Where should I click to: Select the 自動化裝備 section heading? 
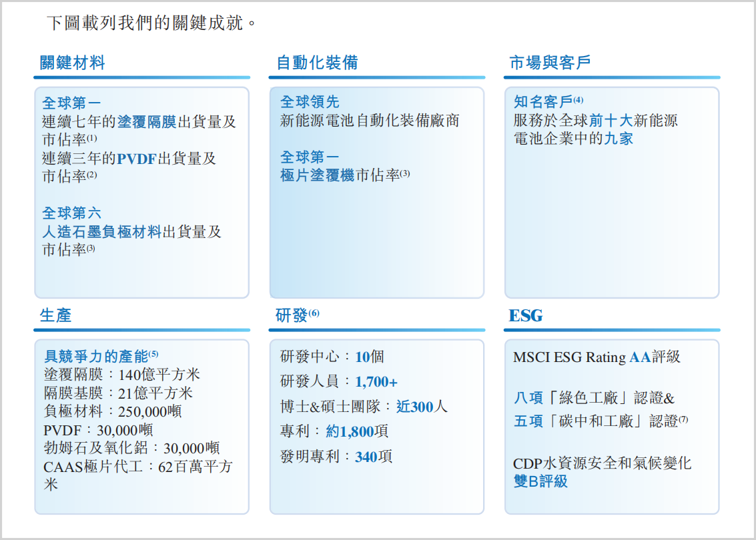coord(317,63)
